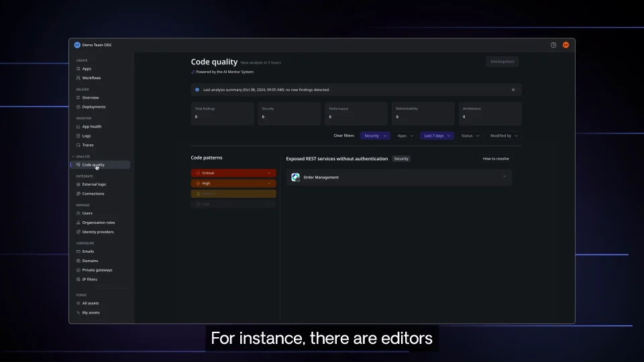Click the Development stage button
The width and height of the screenshot is (644, 362).
tap(502, 62)
